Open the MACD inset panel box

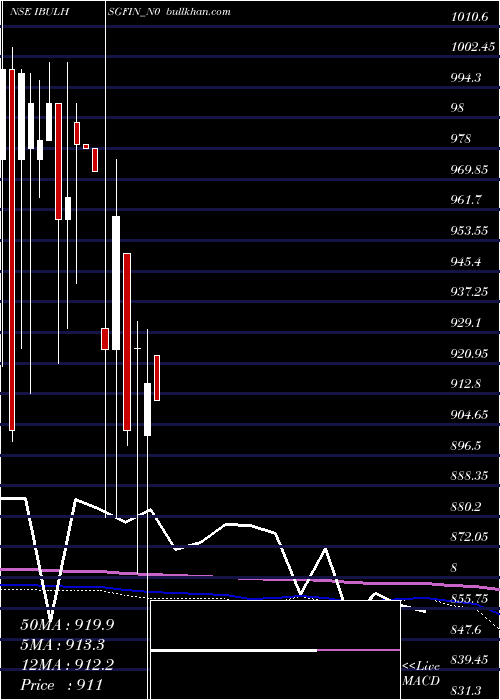click(x=275, y=650)
